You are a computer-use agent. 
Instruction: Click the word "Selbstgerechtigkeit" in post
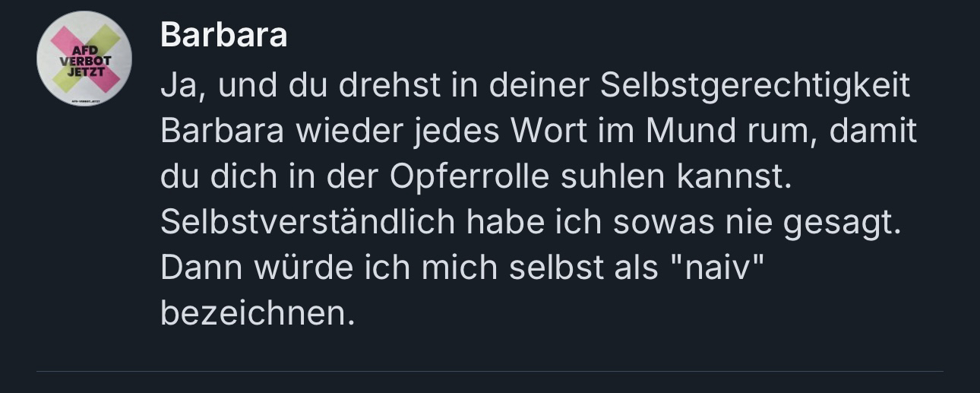pyautogui.click(x=755, y=86)
